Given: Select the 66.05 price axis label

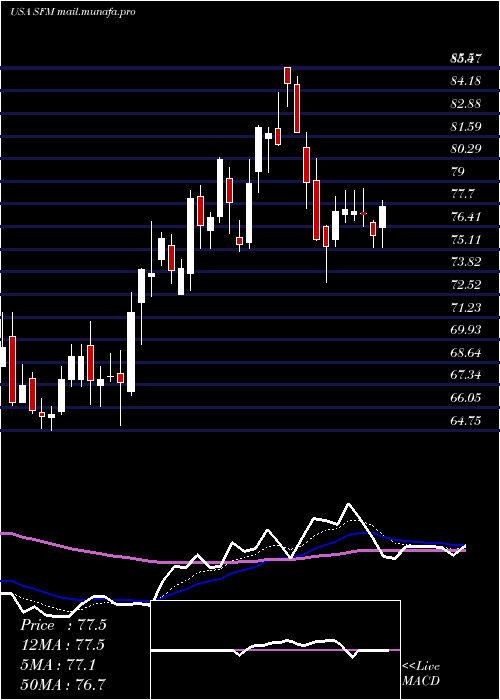Looking at the screenshot, I should click(467, 398).
